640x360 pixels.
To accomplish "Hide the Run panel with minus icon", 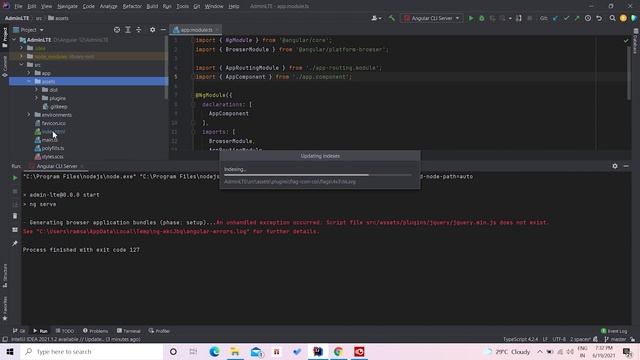I will point(626,166).
